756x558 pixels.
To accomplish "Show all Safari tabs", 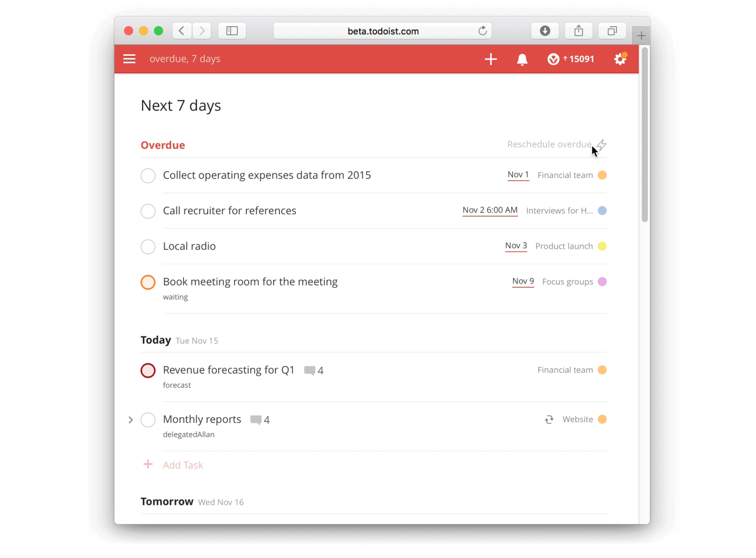I will click(612, 31).
